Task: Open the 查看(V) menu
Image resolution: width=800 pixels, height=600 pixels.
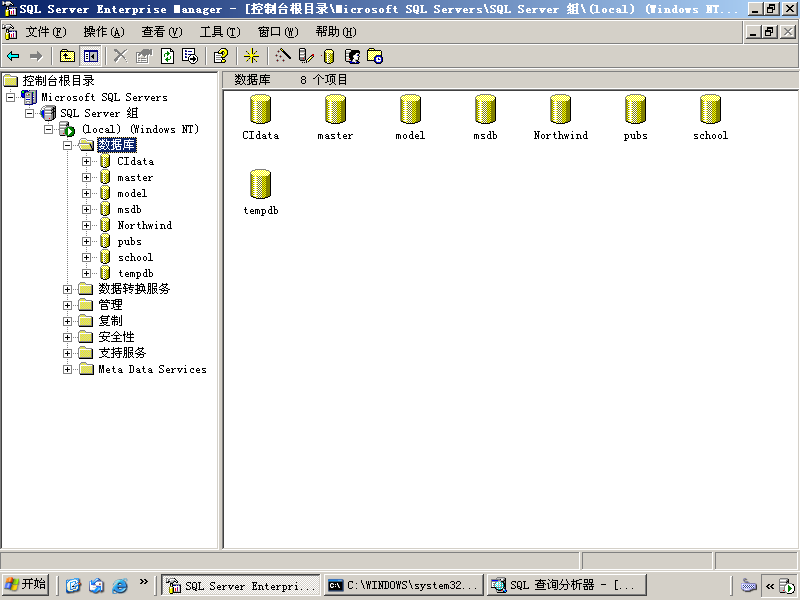Action: coord(162,32)
